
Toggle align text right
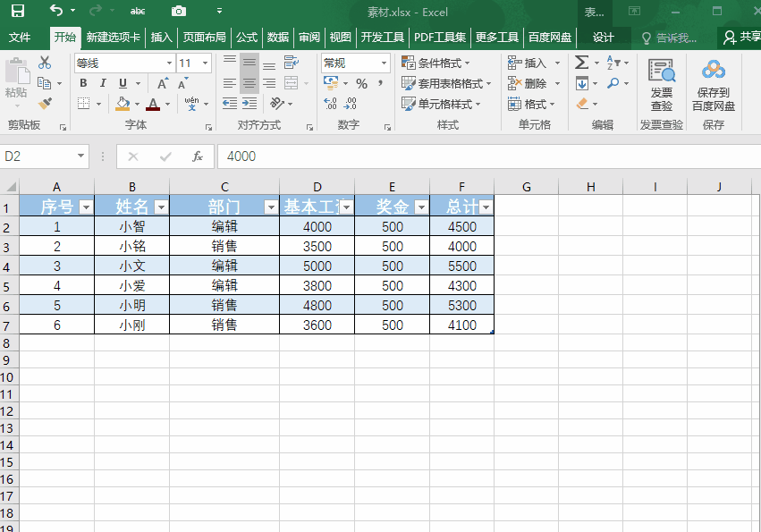tap(269, 83)
